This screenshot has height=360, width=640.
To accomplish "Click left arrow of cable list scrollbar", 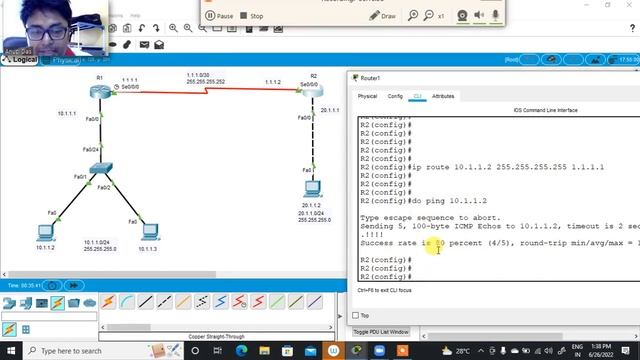I will [103, 327].
